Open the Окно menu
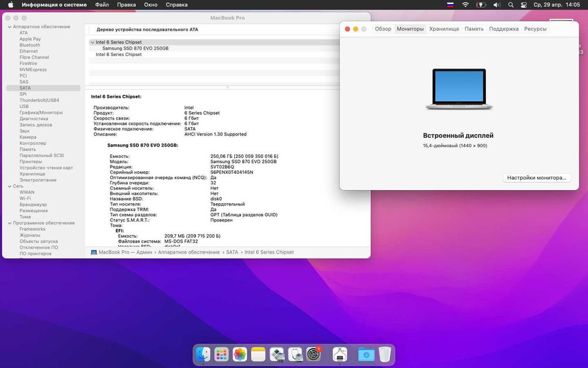Screen dimensions: 588x368 (x=151, y=5)
